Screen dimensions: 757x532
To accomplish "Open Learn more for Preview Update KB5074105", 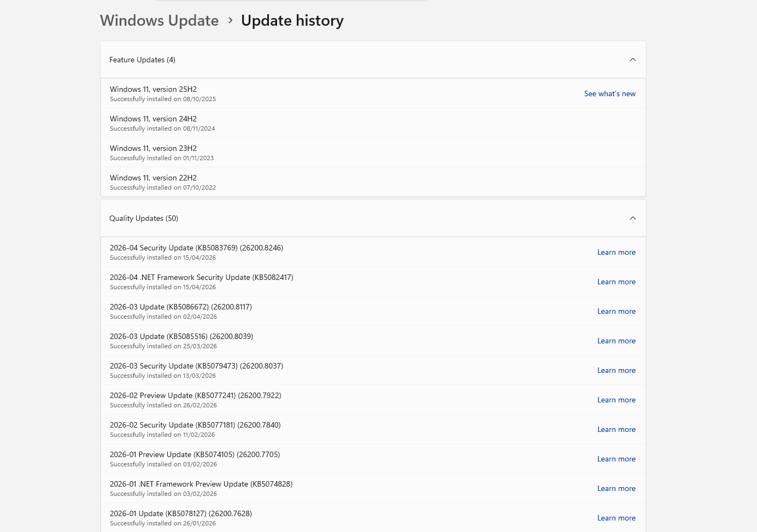I will point(616,459).
